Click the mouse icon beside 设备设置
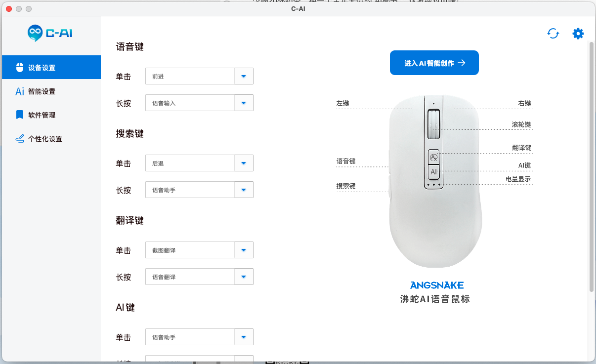The width and height of the screenshot is (596, 364). [x=20, y=68]
